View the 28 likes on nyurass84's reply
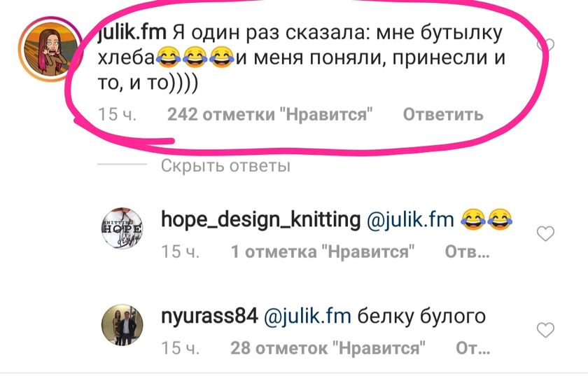The width and height of the screenshot is (588, 379). pos(328,348)
